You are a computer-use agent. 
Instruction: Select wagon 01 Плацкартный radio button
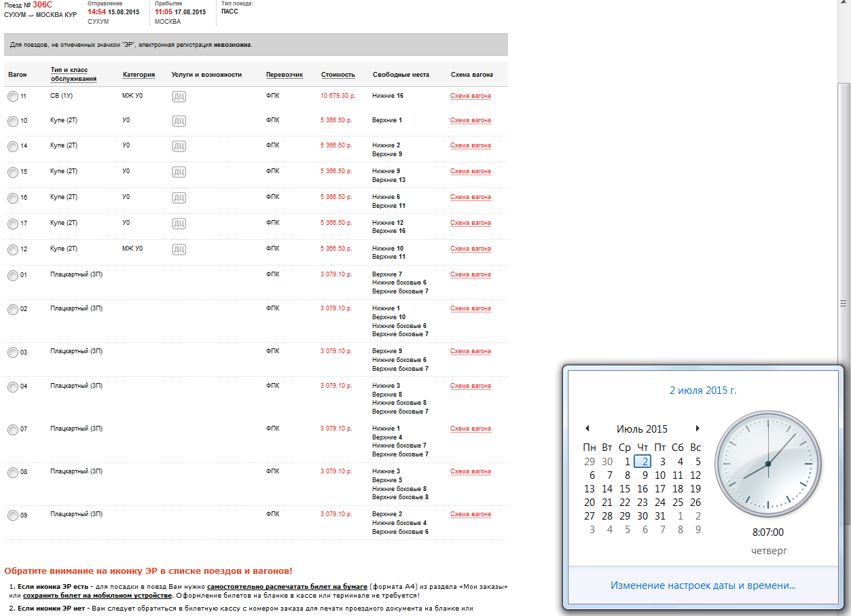(13, 275)
